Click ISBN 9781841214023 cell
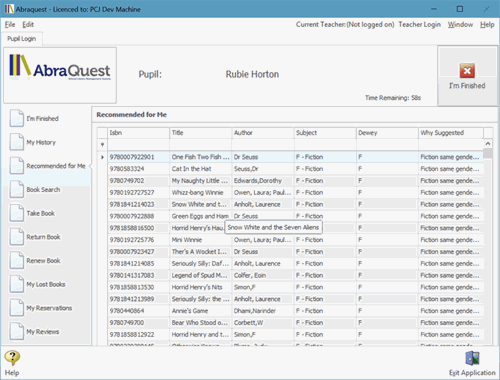The width and height of the screenshot is (500, 380). 139,204
